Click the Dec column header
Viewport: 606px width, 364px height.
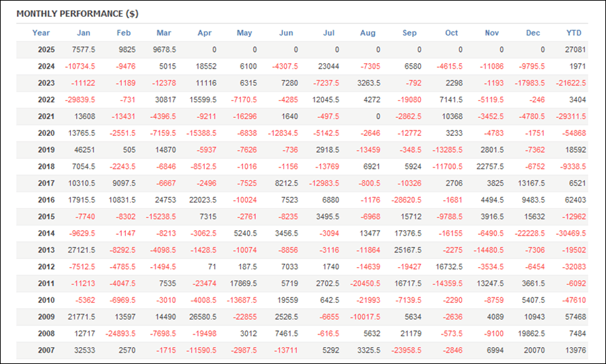click(x=533, y=33)
